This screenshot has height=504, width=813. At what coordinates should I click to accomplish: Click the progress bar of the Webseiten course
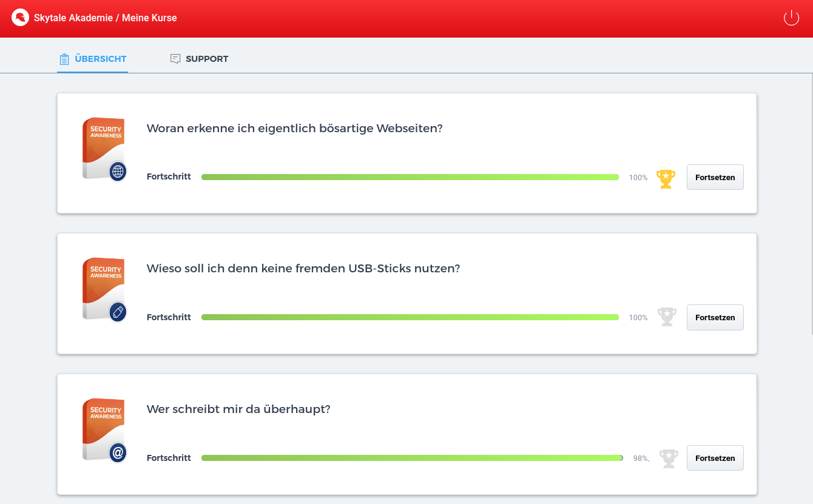(410, 177)
